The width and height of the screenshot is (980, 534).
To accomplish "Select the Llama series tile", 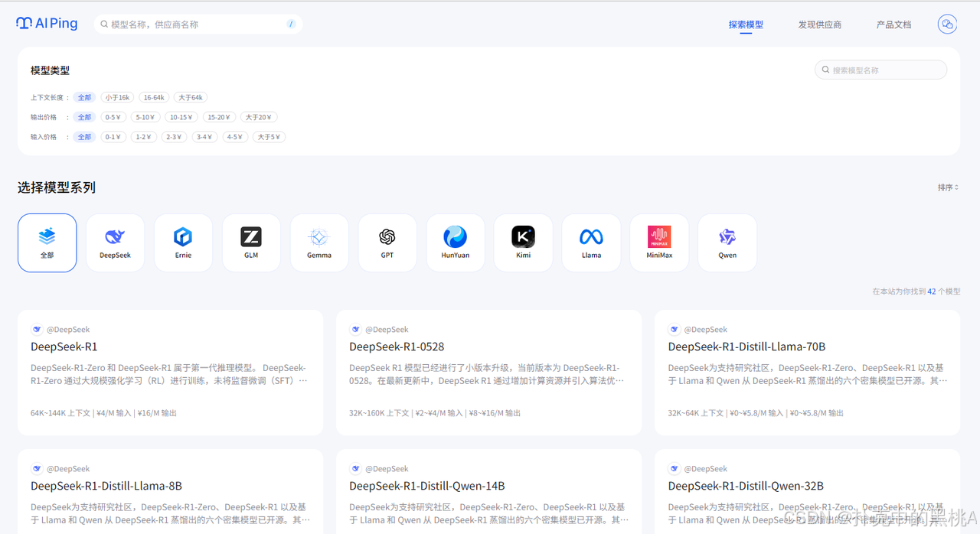I will coord(591,243).
